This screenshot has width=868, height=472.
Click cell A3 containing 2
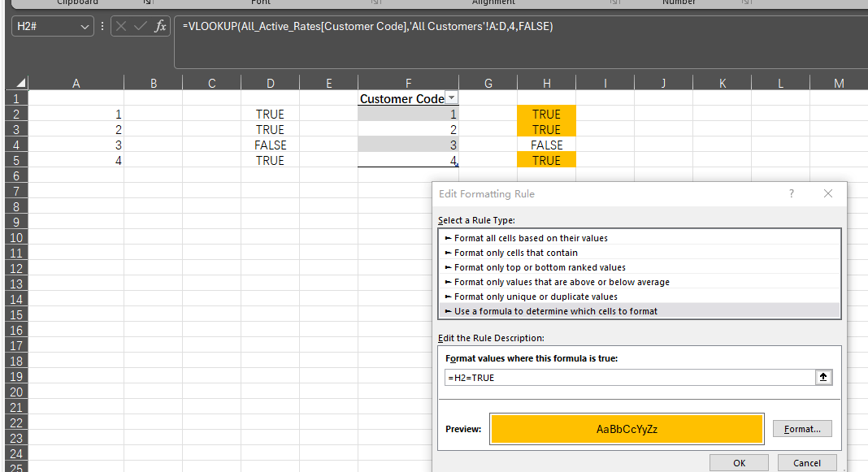(x=76, y=129)
